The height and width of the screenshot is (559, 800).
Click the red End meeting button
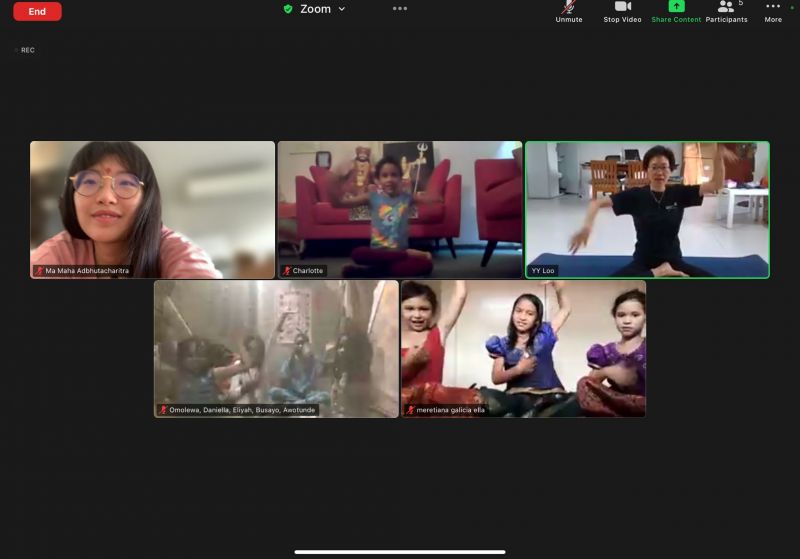37,11
